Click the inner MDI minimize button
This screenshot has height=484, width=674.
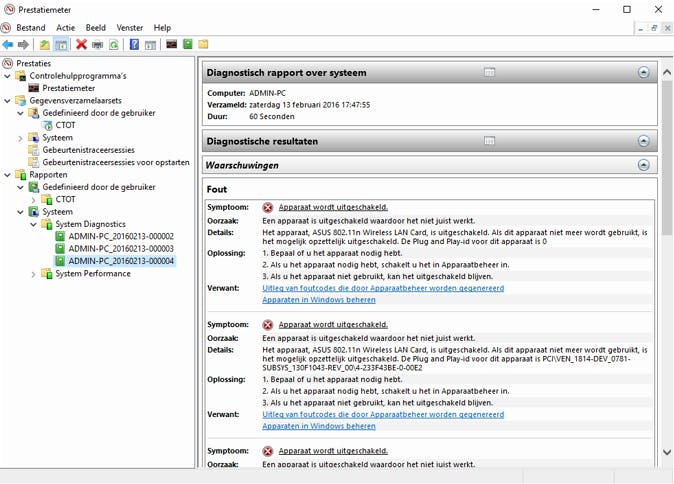pos(640,28)
